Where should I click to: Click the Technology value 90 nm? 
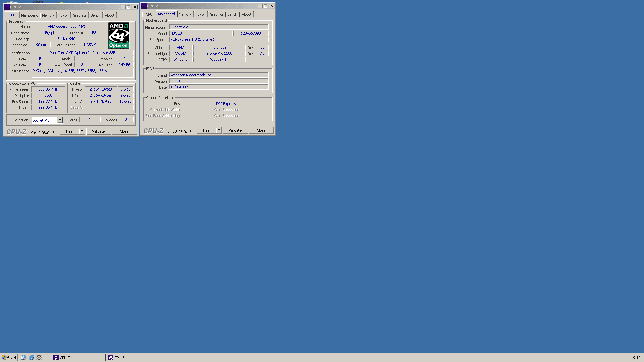(41, 45)
